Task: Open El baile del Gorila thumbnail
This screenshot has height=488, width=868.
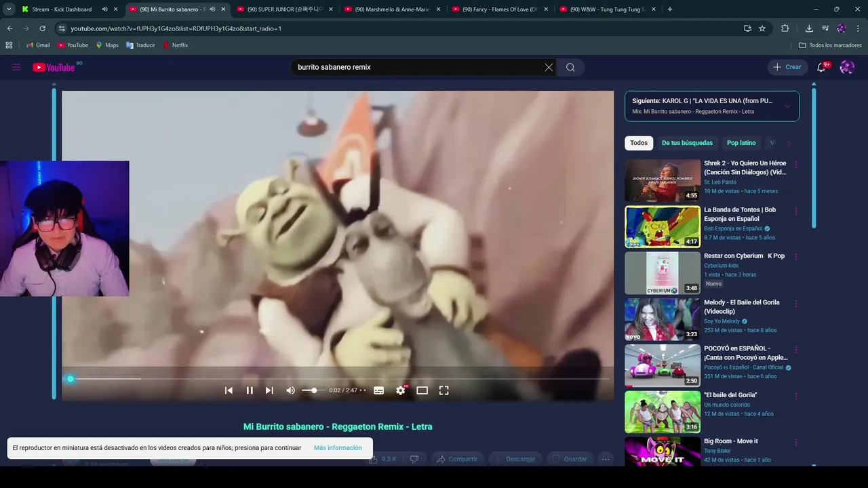Action: pos(663,412)
